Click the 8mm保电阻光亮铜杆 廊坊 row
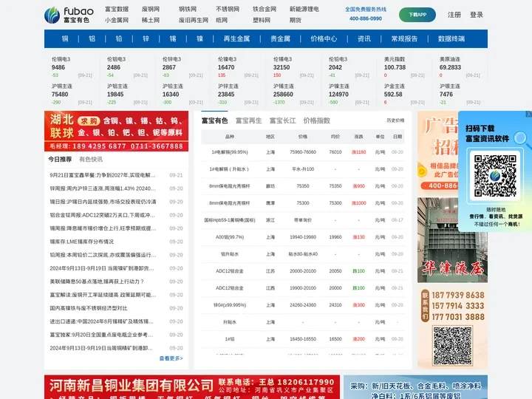Image resolution: width=532 pixels, height=399 pixels. [x=303, y=186]
